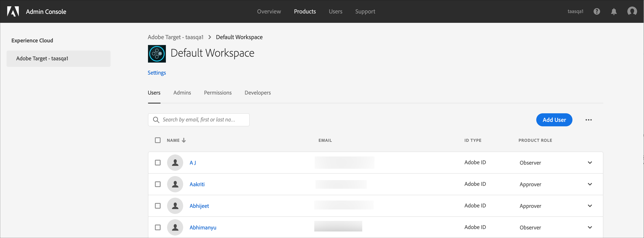Image resolution: width=644 pixels, height=238 pixels.
Task: Go to Users in top navigation
Action: [335, 12]
